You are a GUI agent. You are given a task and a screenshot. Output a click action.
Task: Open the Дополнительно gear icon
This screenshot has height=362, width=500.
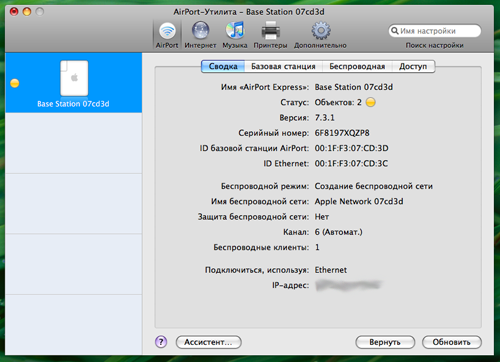pos(320,35)
